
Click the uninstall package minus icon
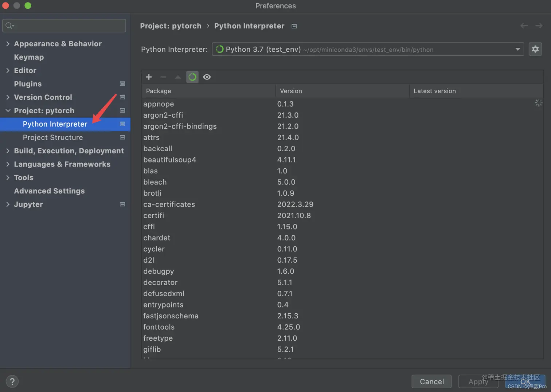(163, 77)
